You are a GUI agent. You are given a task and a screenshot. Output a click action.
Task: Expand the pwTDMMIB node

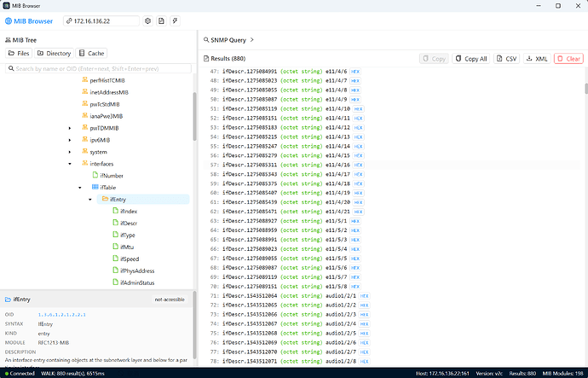pos(70,128)
